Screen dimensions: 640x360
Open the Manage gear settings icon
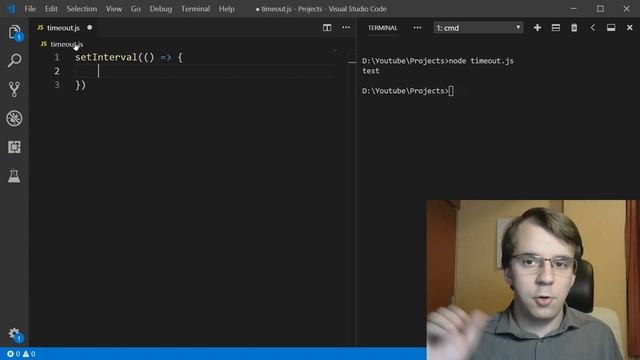coord(14,334)
